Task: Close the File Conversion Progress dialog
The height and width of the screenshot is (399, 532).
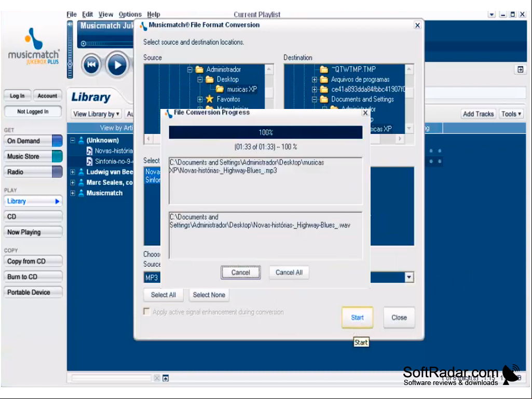Action: tap(365, 113)
